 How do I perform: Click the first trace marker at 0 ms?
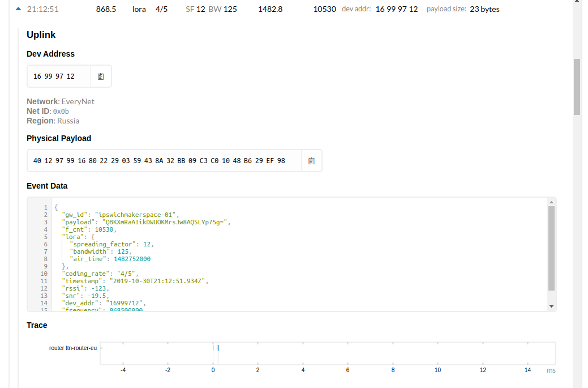tap(213, 348)
